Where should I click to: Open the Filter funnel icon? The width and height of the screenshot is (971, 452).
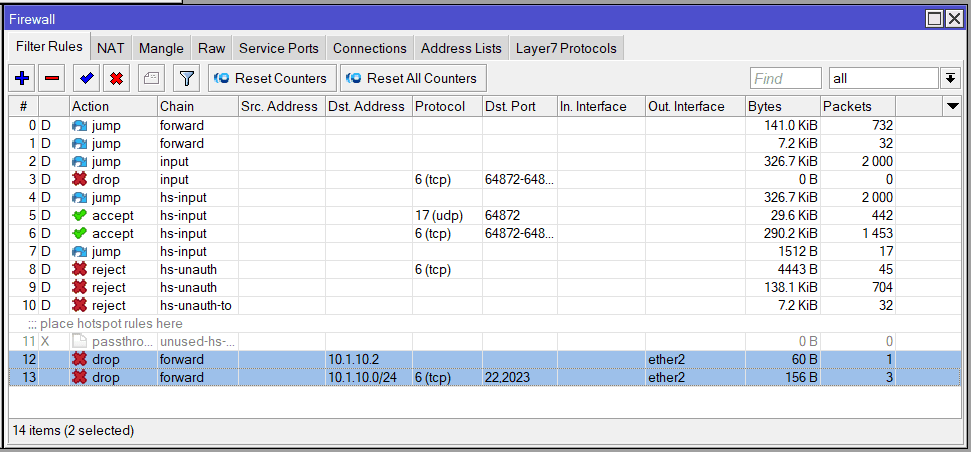click(x=185, y=78)
